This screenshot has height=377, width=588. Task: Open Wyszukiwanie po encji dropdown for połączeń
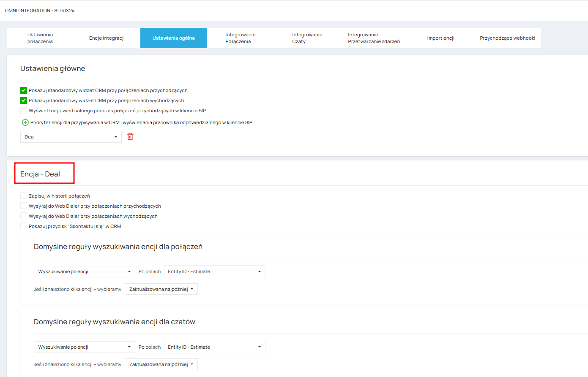coord(85,271)
